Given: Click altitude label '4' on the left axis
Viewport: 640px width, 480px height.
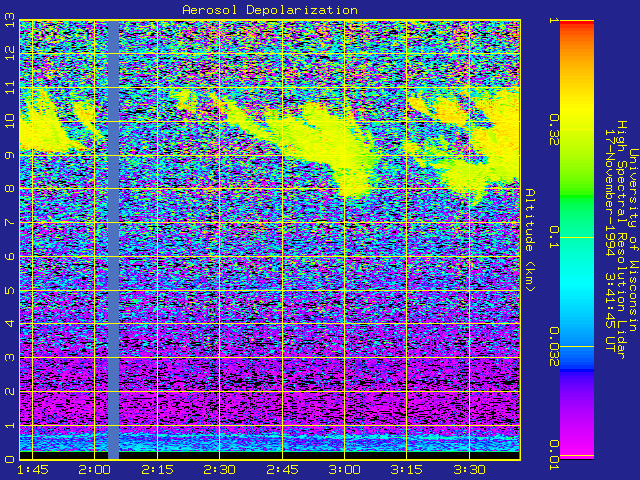Looking at the screenshot, I should [x=10, y=324].
